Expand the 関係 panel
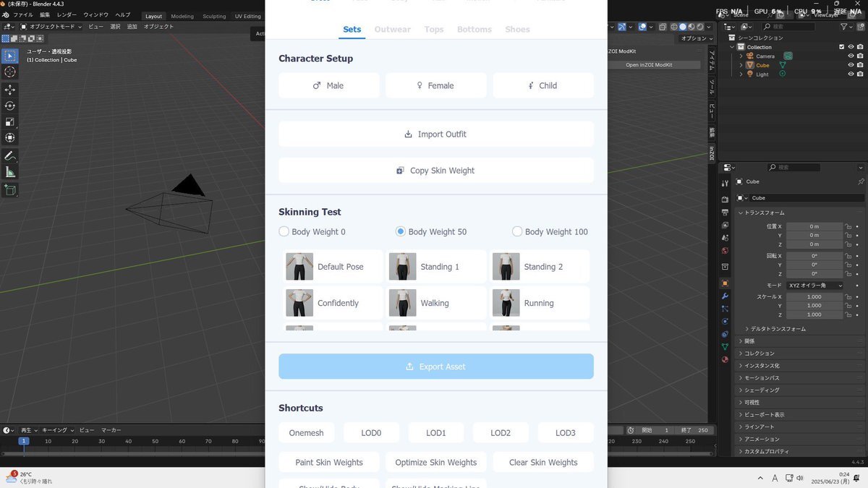This screenshot has height=488, width=868. (x=799, y=341)
